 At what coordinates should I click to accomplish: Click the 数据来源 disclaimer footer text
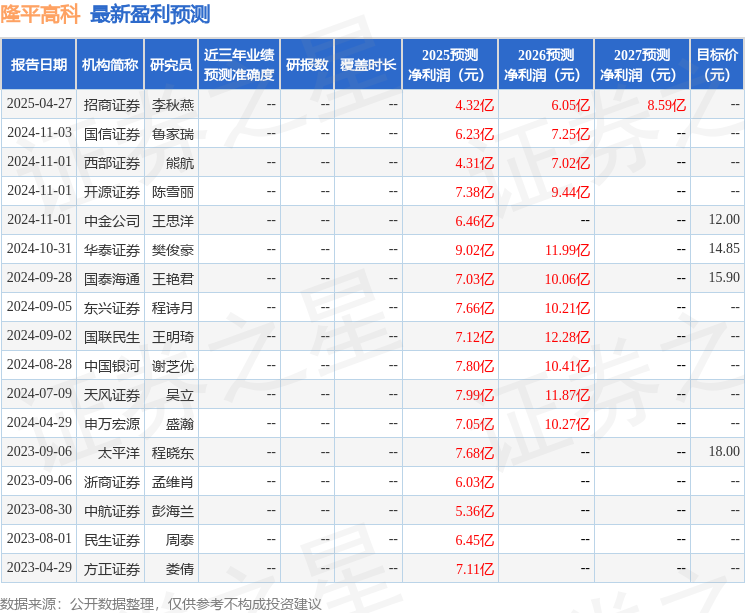tap(161, 604)
